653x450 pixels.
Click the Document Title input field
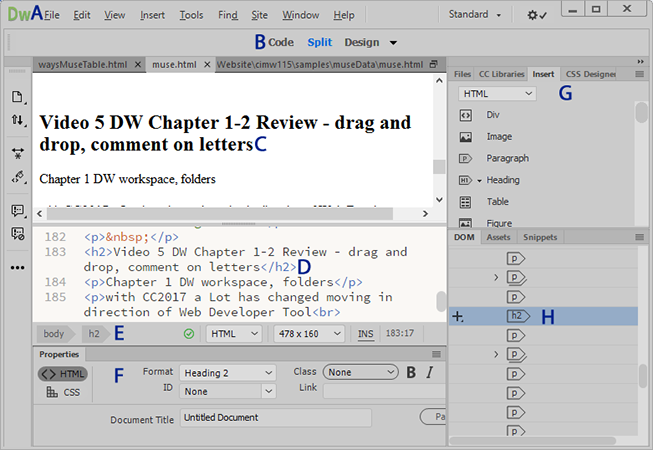click(x=295, y=417)
